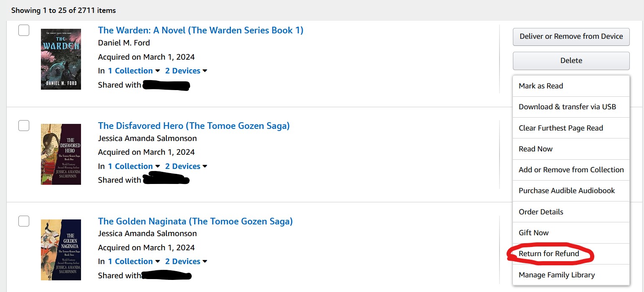Open Manage Family Library menu entry
The width and height of the screenshot is (644, 292).
click(x=556, y=275)
